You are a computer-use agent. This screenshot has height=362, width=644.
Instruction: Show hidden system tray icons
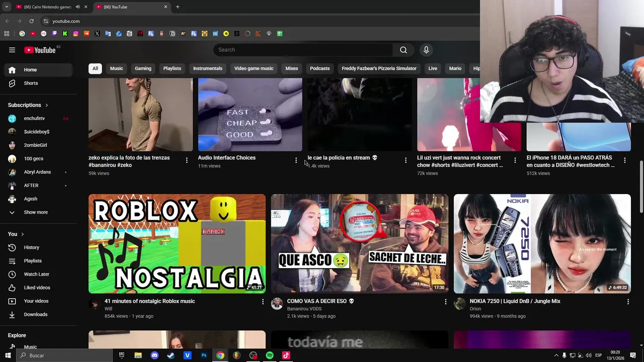pos(556,355)
